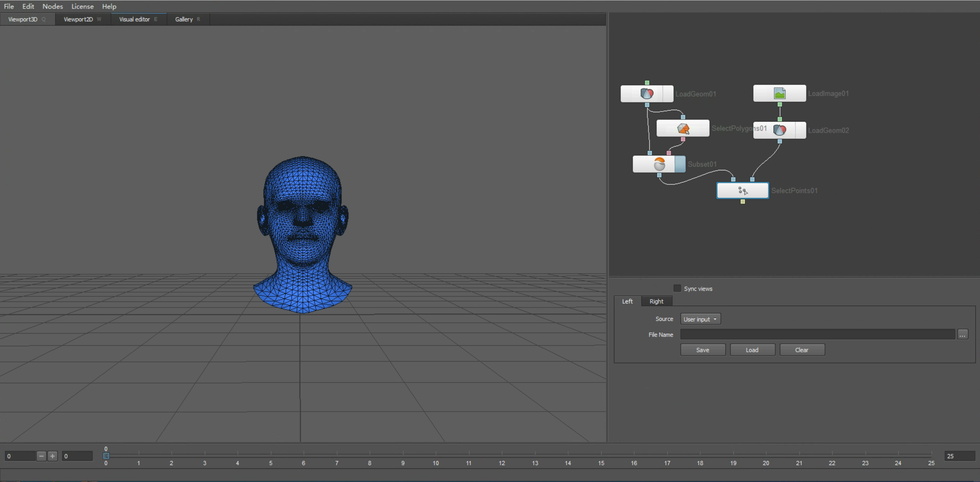Screen dimensions: 980x482
Task: Click frame 10 on the timeline
Action: [x=436, y=454]
